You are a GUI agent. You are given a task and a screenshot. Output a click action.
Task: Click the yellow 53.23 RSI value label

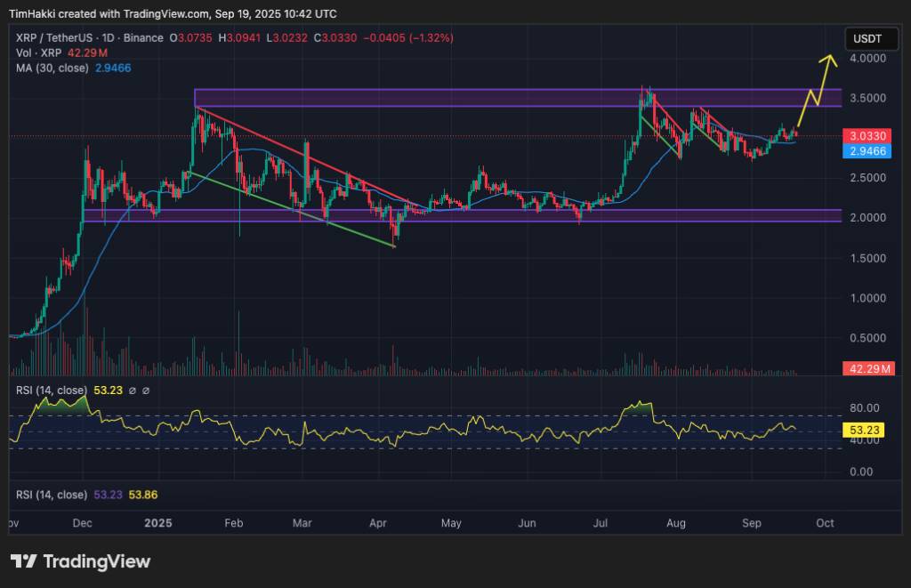point(864,430)
